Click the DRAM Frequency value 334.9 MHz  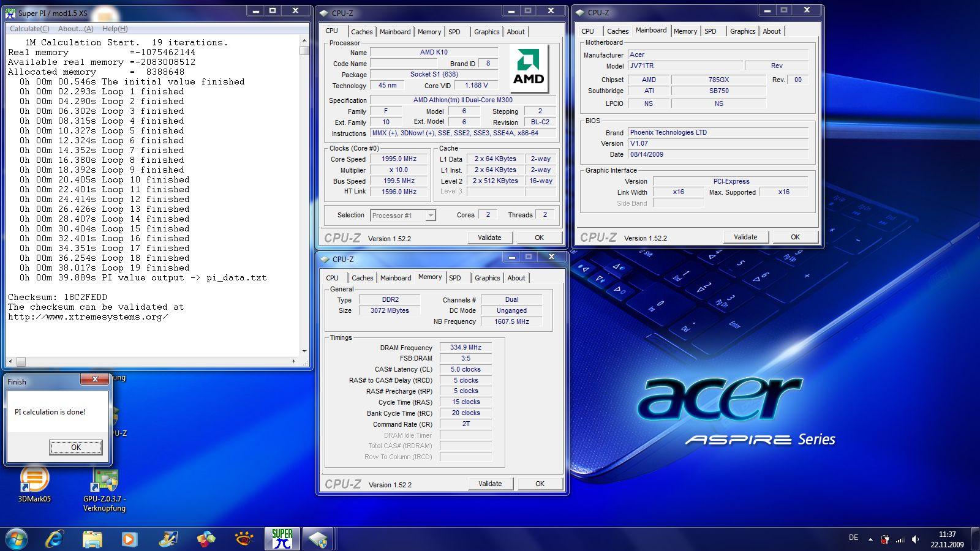pos(466,347)
